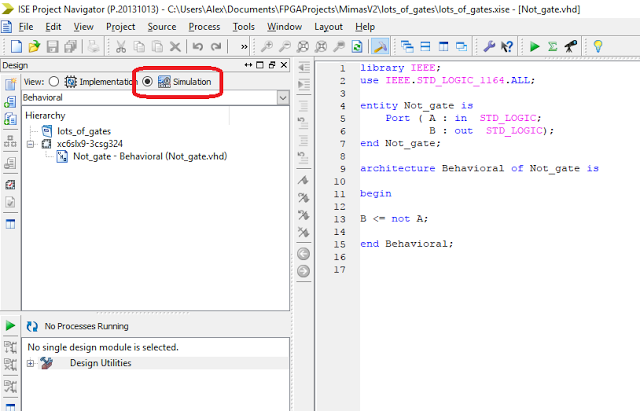Select the lots_of_gates project in Hierarchy
The width and height of the screenshot is (640, 411).
coord(84,131)
